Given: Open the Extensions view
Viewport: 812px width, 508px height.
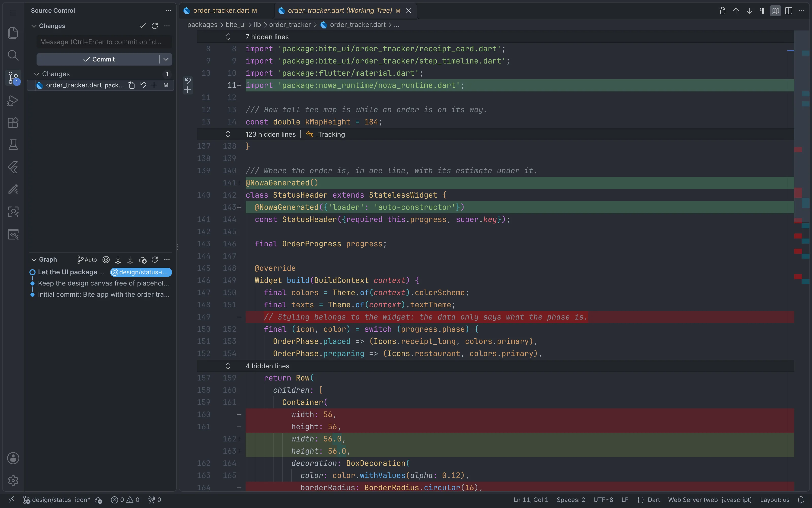Looking at the screenshot, I should (13, 123).
